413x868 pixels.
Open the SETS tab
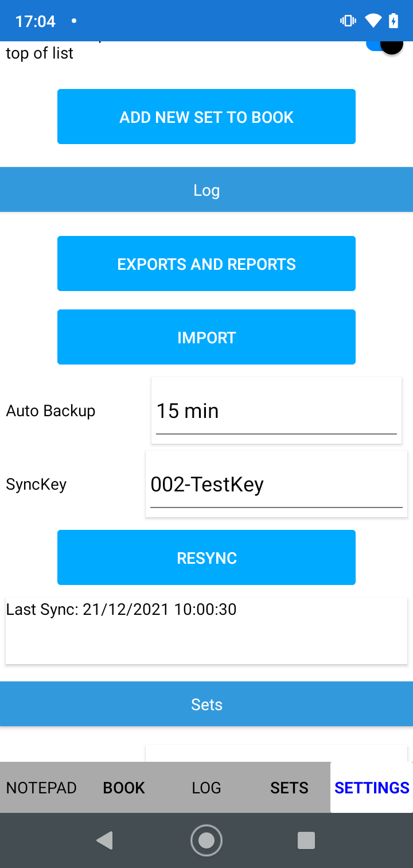(x=289, y=788)
